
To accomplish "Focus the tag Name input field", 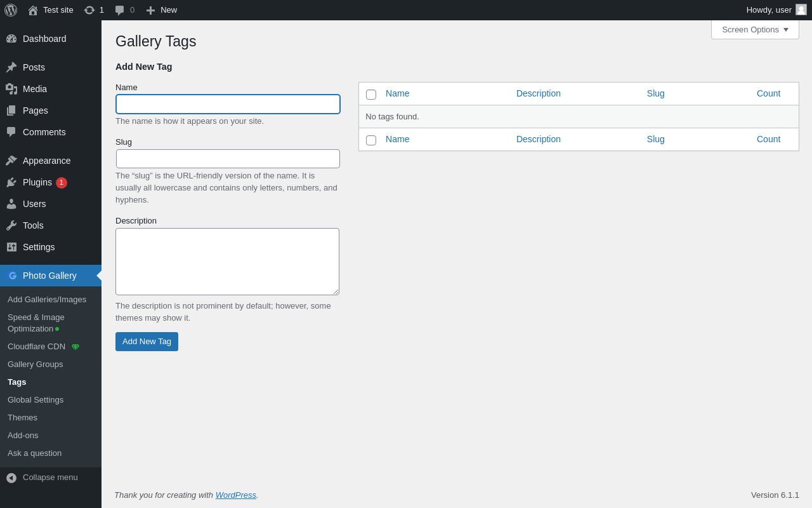I will [x=228, y=104].
